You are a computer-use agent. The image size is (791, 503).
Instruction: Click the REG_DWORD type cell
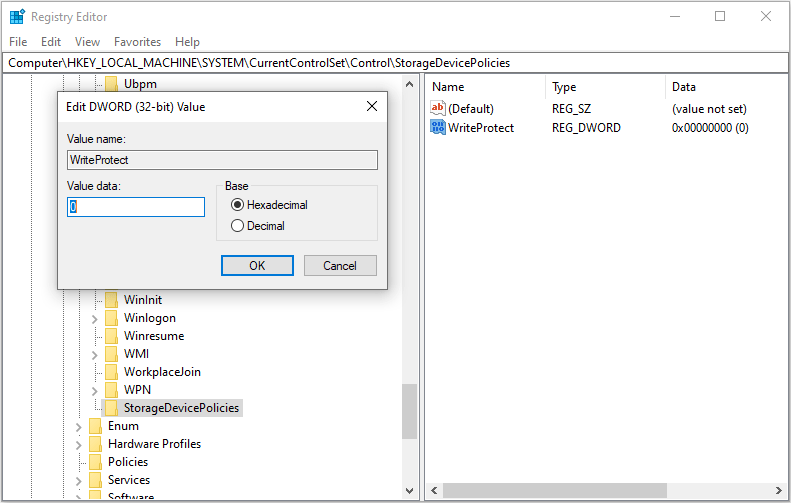586,128
